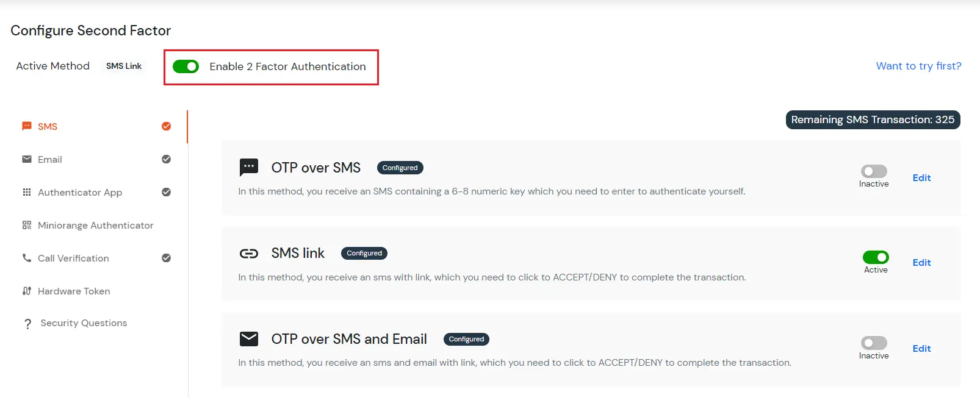Image resolution: width=980 pixels, height=403 pixels.
Task: Switch to Authenticator App methods
Action: pos(80,192)
